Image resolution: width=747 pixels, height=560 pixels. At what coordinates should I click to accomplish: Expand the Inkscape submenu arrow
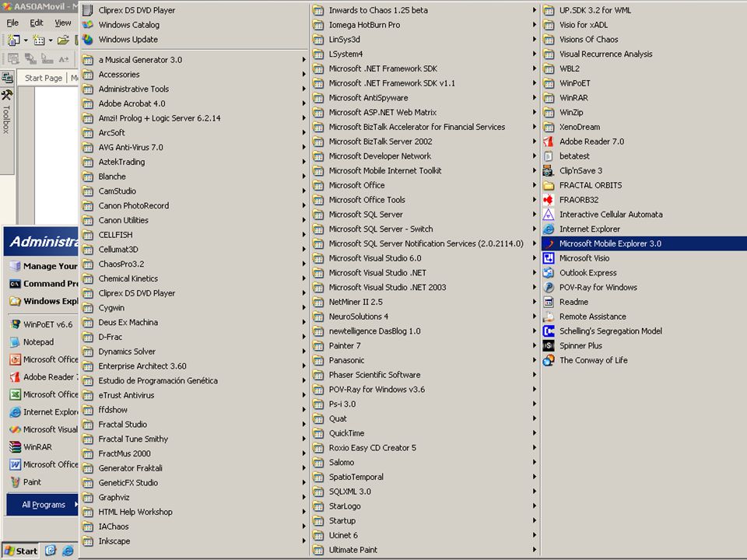tap(304, 541)
